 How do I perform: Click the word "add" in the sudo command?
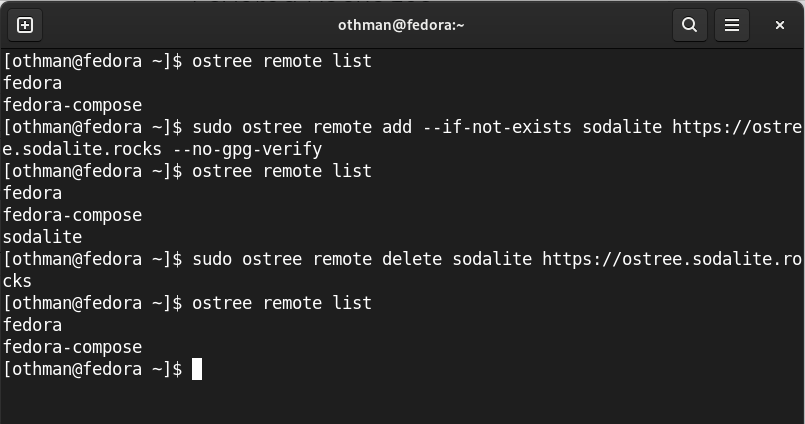(397, 127)
